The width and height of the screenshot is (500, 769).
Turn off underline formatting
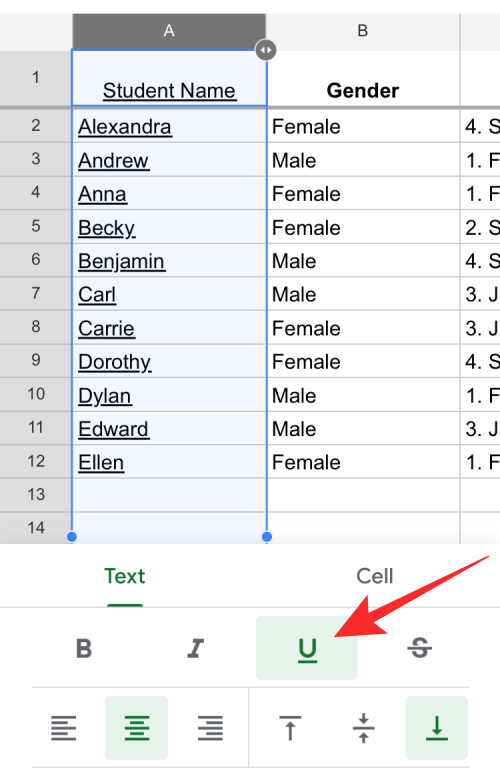(307, 648)
